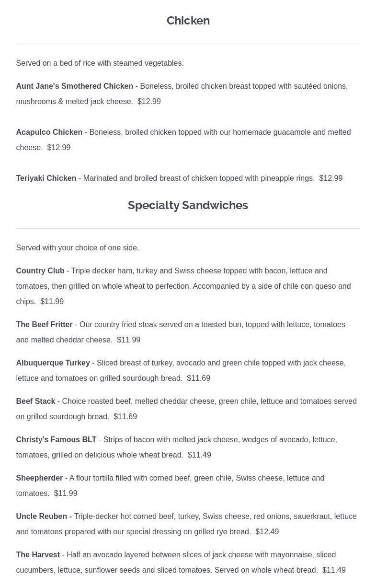Click the Albuquerque Turkey $11.69 price
The image size is (376, 588).
(199, 378)
